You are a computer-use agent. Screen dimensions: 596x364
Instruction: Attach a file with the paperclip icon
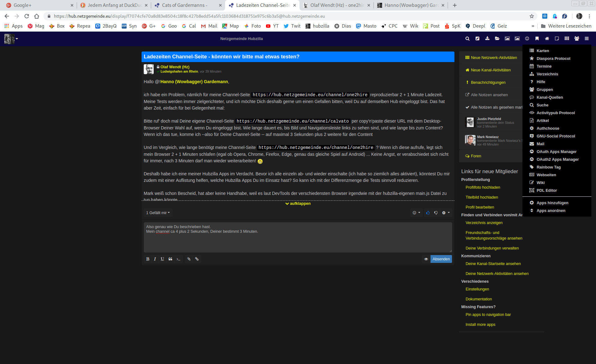point(189,259)
